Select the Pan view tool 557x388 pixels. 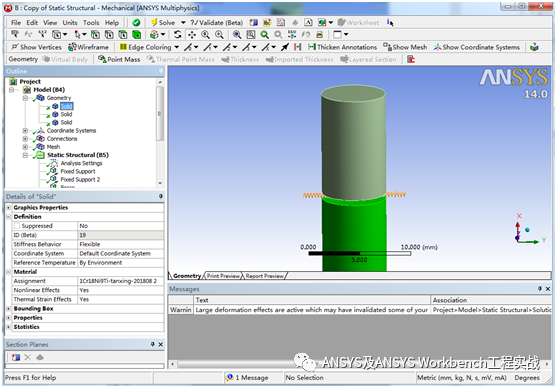[x=192, y=34]
